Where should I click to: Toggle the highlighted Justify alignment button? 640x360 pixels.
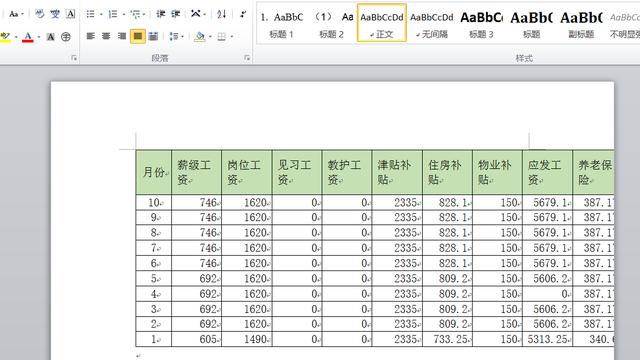coord(138,36)
